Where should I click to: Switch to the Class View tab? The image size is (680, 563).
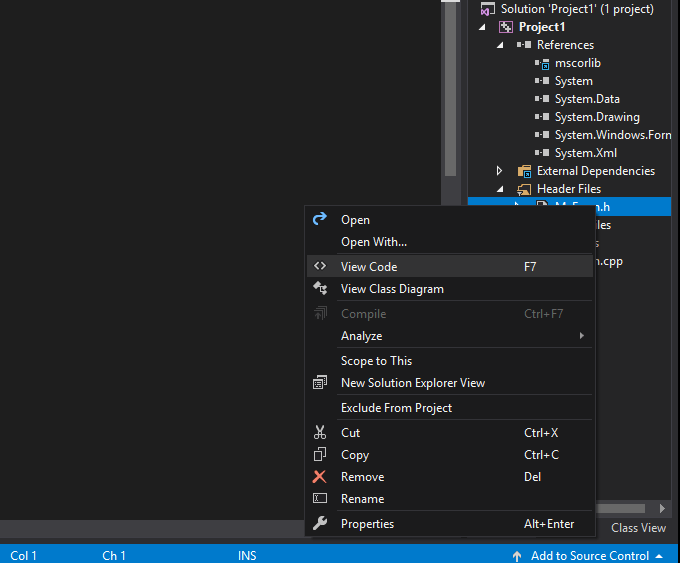638,527
